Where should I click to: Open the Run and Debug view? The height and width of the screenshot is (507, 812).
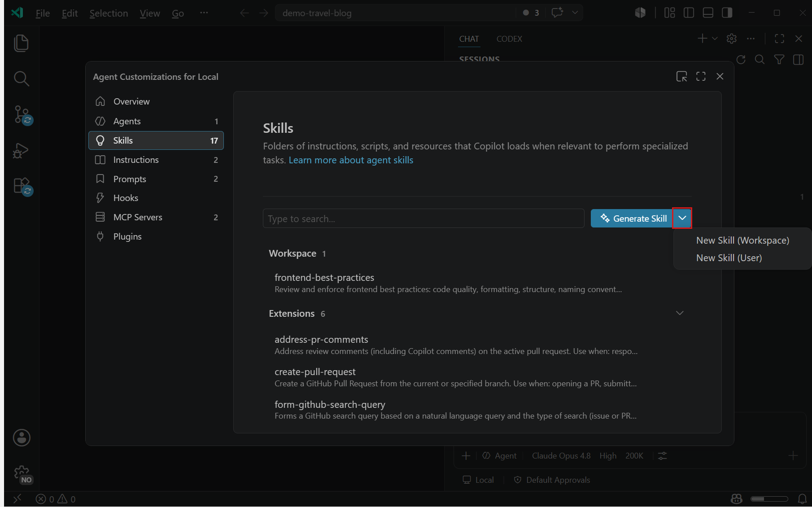(x=21, y=151)
